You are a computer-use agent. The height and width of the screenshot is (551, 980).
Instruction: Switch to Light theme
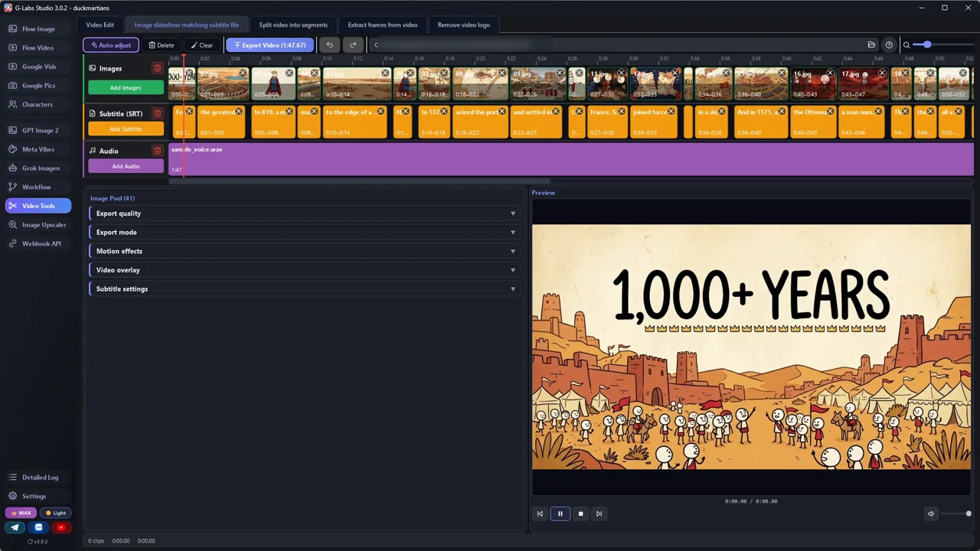[55, 513]
